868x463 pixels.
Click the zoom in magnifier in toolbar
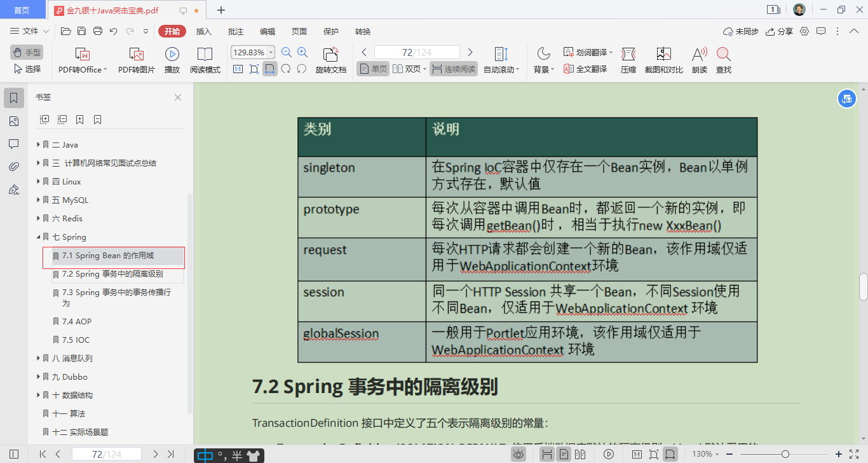pyautogui.click(x=302, y=53)
